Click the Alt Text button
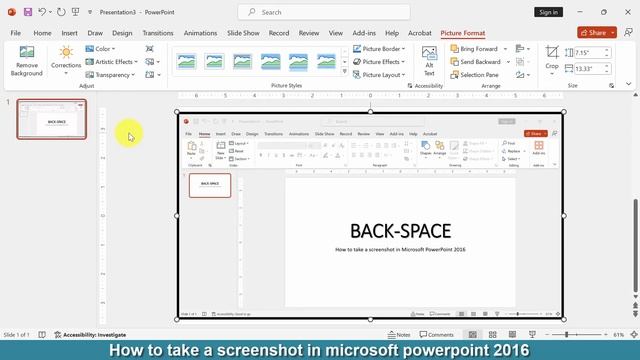This screenshot has width=640, height=360. point(429,61)
